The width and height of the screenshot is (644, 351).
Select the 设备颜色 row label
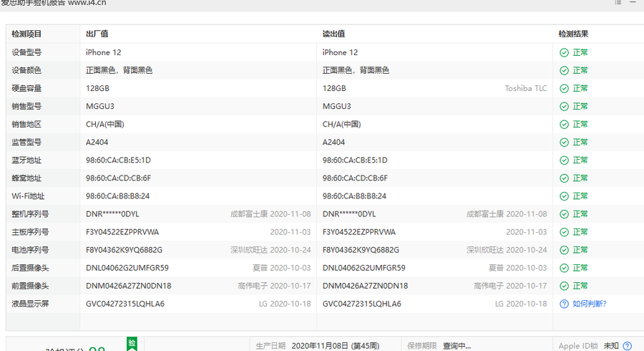pyautogui.click(x=26, y=71)
